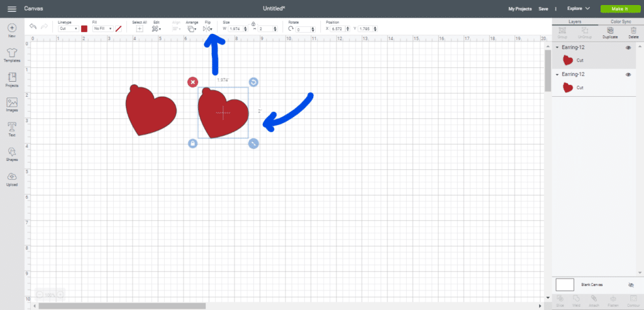644x310 pixels.
Task: Open the Linetype dropdown
Action: [x=67, y=29]
